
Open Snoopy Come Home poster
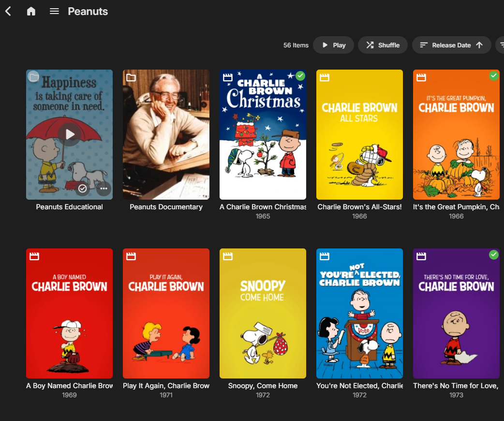[263, 313]
